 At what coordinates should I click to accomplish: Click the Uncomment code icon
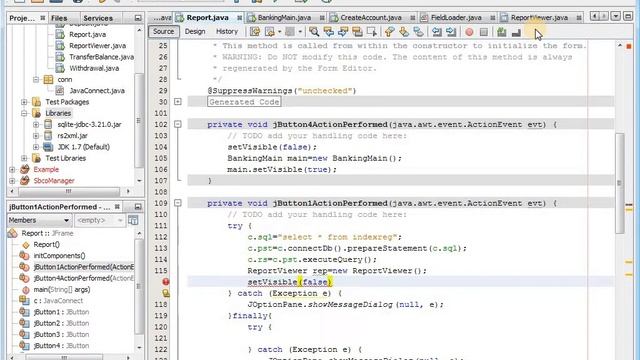516,32
